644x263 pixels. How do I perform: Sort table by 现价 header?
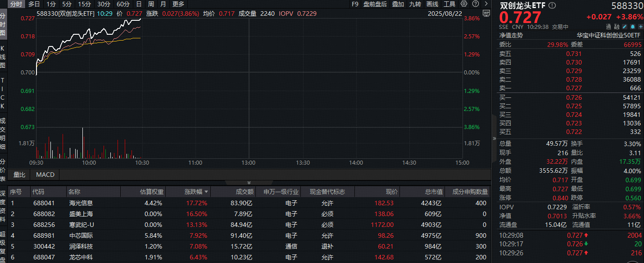[x=392, y=192]
